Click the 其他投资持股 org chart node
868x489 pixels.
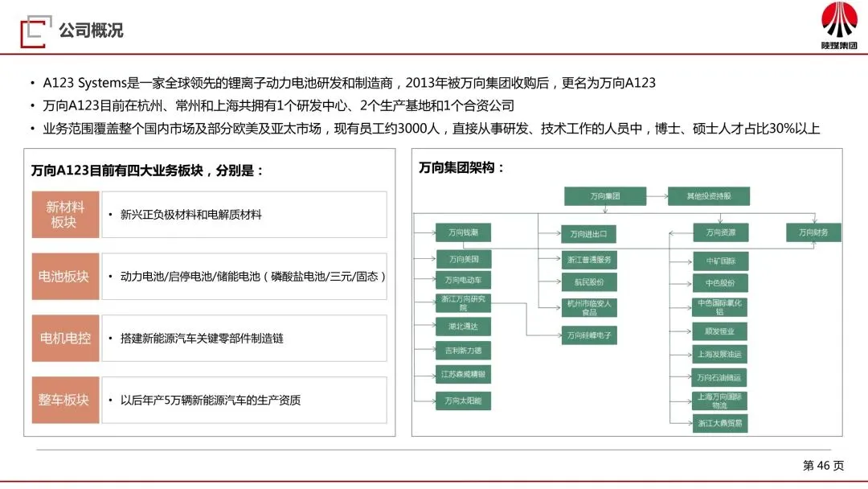click(x=709, y=196)
